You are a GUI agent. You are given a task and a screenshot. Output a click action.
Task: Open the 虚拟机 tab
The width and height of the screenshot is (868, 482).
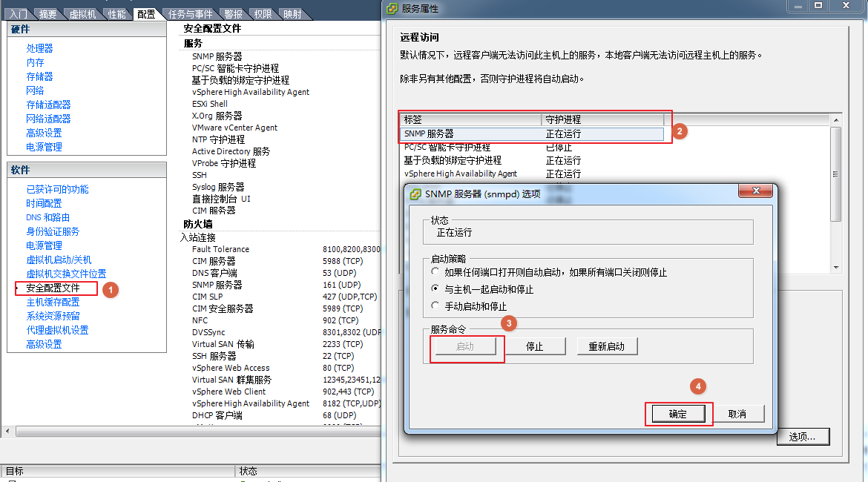click(82, 14)
